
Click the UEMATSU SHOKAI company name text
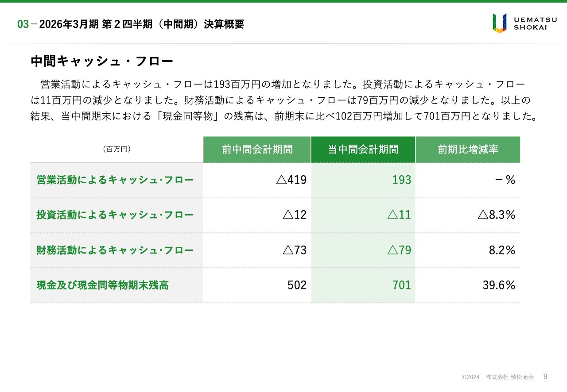530,23
